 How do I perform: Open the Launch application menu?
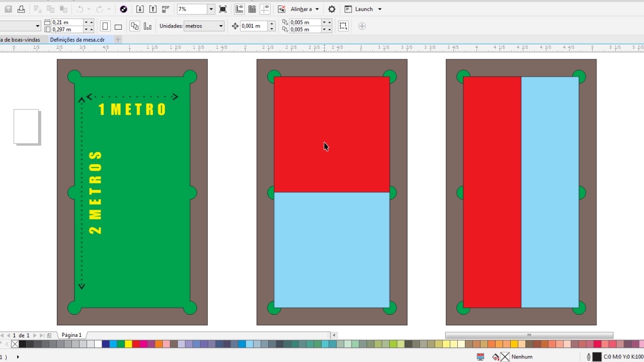363,9
